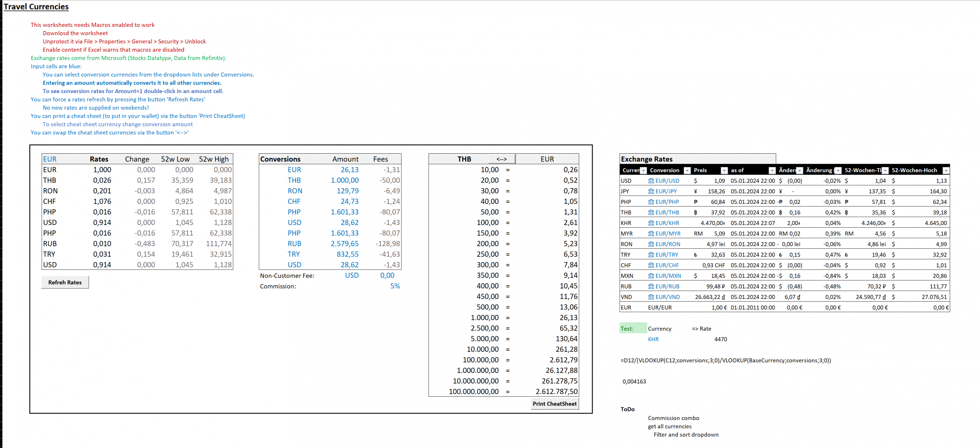Select the Commission 5% input cell
The height and width of the screenshot is (448, 980).
395,286
